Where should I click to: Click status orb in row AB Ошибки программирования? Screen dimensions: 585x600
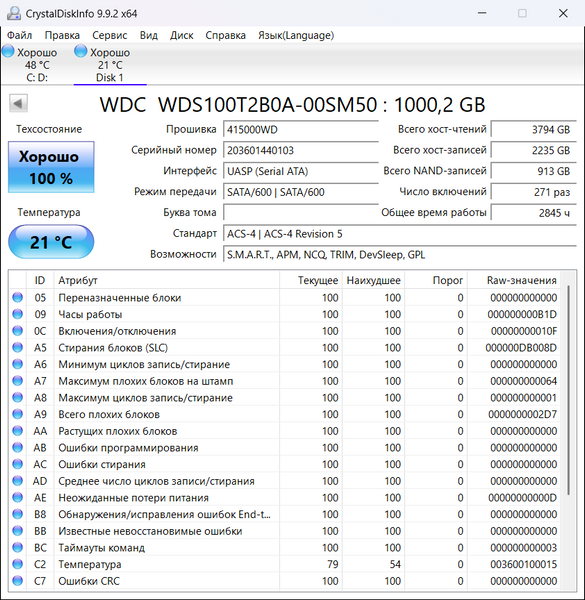[x=18, y=447]
